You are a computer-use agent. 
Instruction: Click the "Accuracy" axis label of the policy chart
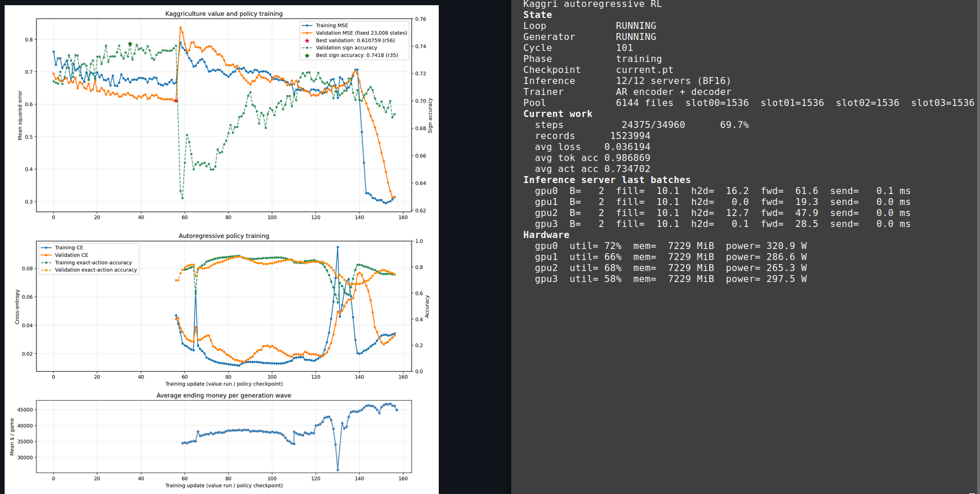click(427, 306)
